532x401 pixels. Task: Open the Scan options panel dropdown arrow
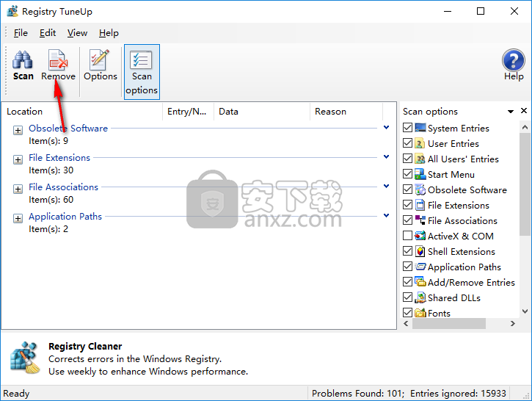click(510, 112)
